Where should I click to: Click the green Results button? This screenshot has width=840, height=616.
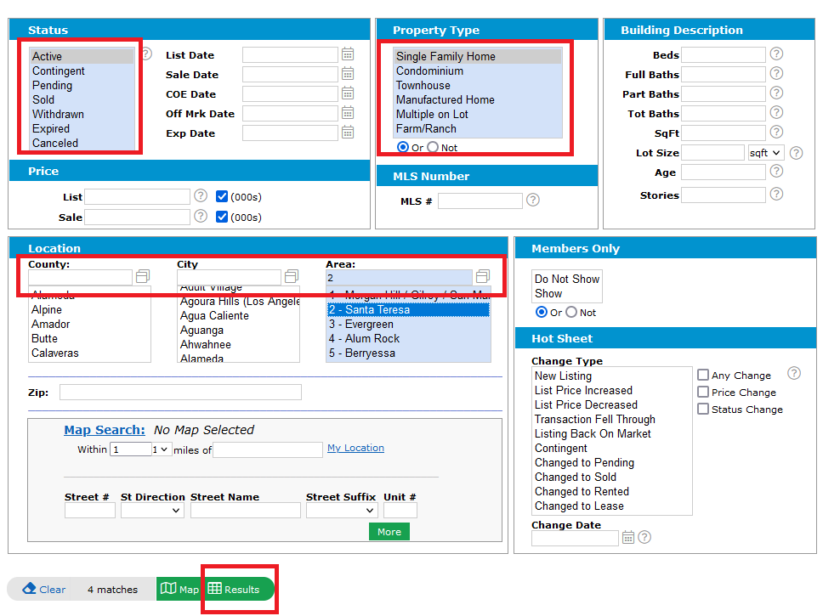click(x=239, y=590)
